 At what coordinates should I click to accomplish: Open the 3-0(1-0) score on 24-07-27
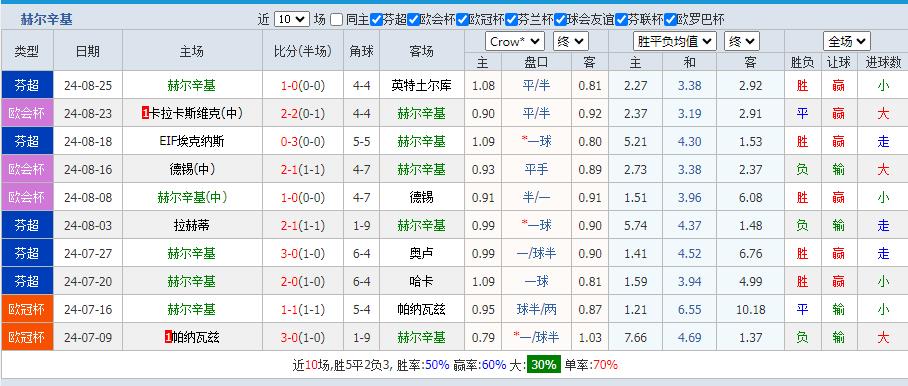click(303, 253)
